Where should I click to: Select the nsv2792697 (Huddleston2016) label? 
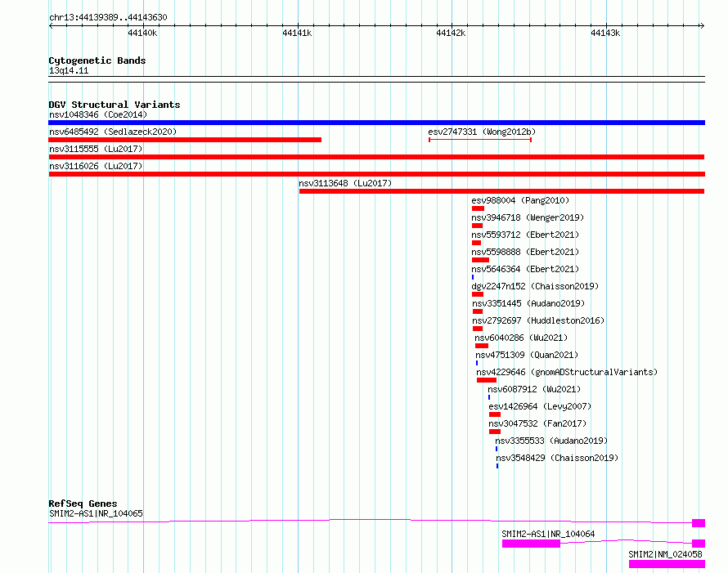(x=538, y=320)
